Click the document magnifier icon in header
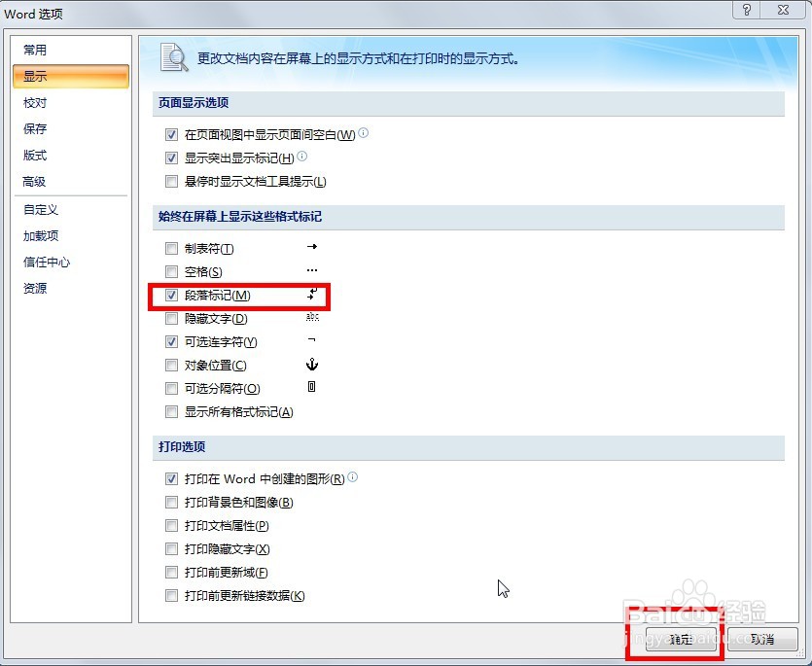Viewport: 812px width, 666px height. point(174,57)
